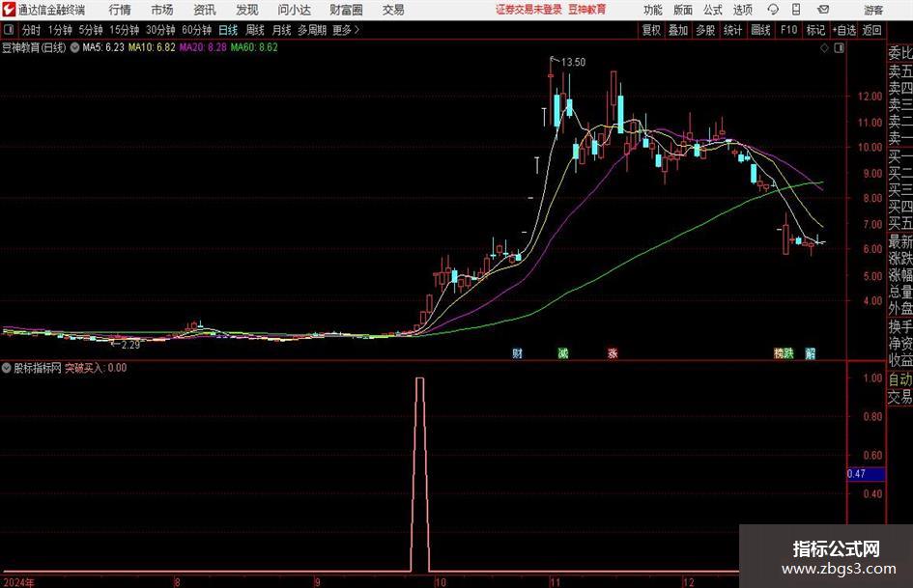
Task: Click the 2024年 timeline label
Action: [x=18, y=582]
